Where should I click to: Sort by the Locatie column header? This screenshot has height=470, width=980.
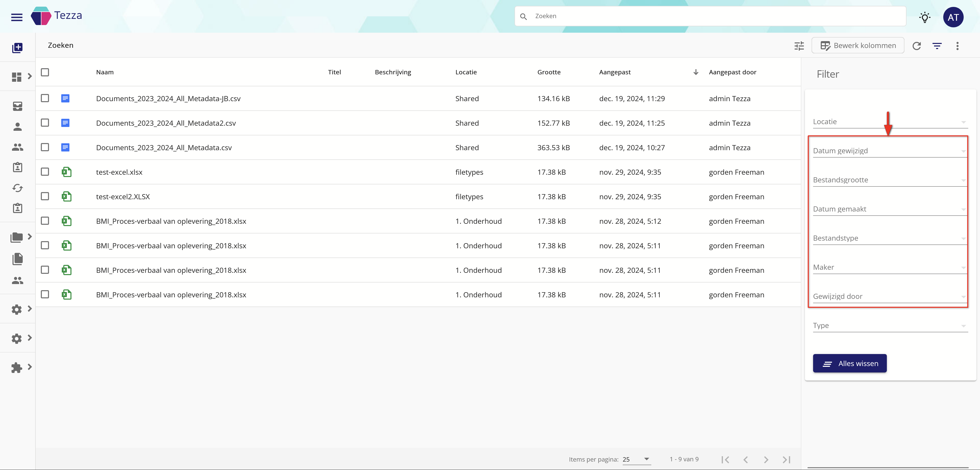466,72
